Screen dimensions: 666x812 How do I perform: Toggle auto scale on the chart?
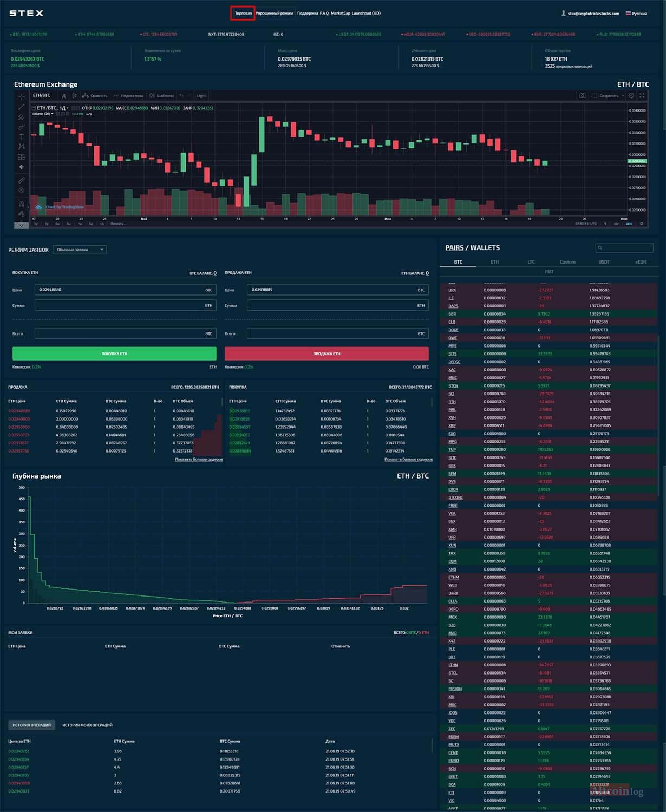[629, 224]
